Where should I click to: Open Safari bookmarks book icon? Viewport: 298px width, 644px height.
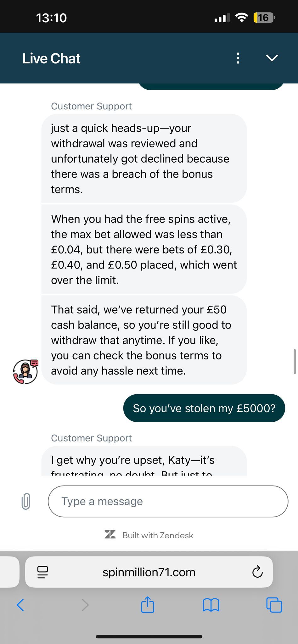[211, 605]
